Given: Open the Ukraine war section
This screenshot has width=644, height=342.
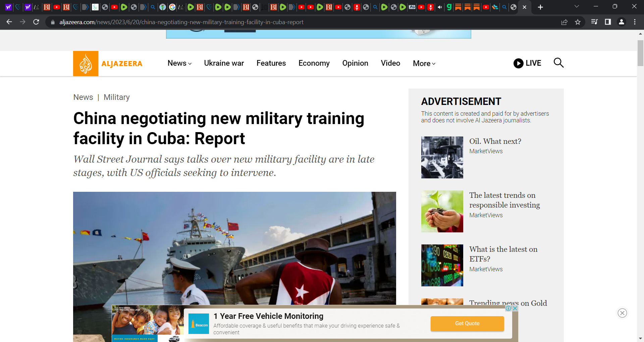Looking at the screenshot, I should pos(224,63).
